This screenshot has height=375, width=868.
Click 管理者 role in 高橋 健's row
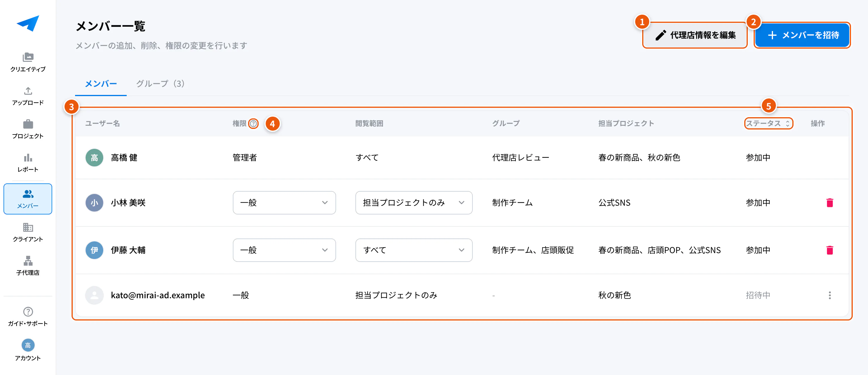[x=245, y=158]
